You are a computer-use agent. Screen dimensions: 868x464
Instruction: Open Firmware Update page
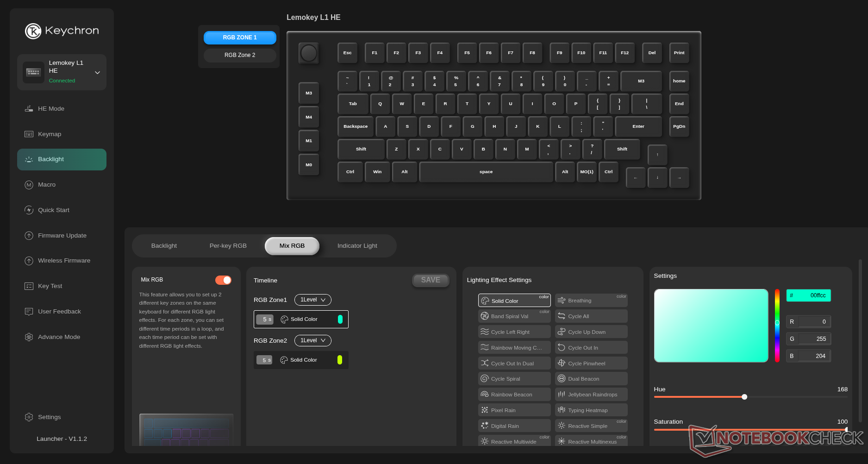62,236
